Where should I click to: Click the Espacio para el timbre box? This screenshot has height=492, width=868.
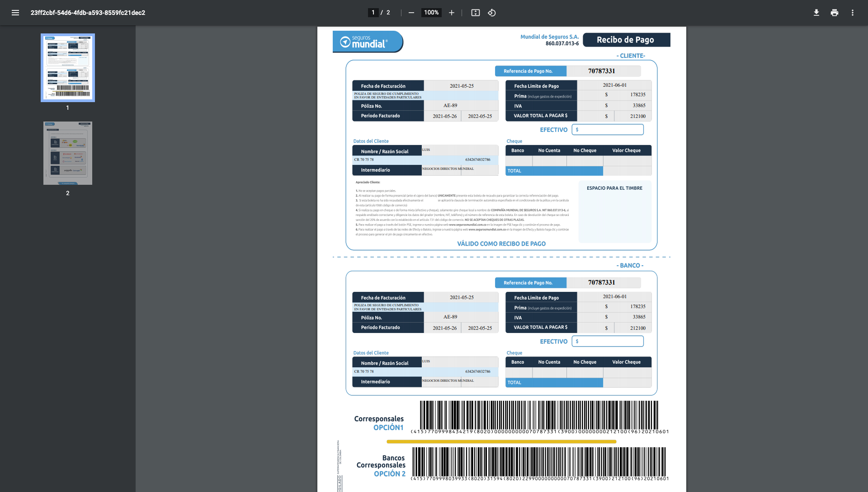coord(614,211)
